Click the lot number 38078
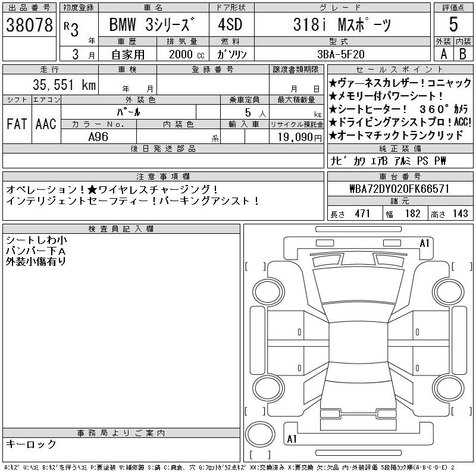 click(29, 25)
